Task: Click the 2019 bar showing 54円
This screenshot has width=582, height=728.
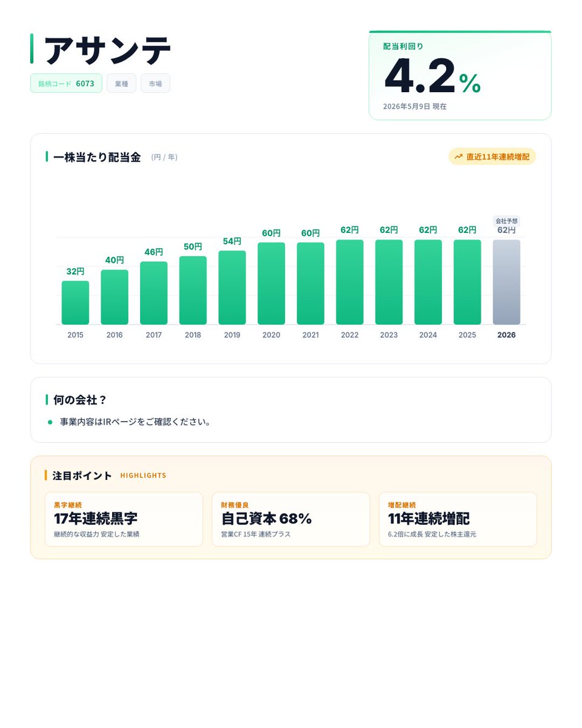Action: point(232,288)
